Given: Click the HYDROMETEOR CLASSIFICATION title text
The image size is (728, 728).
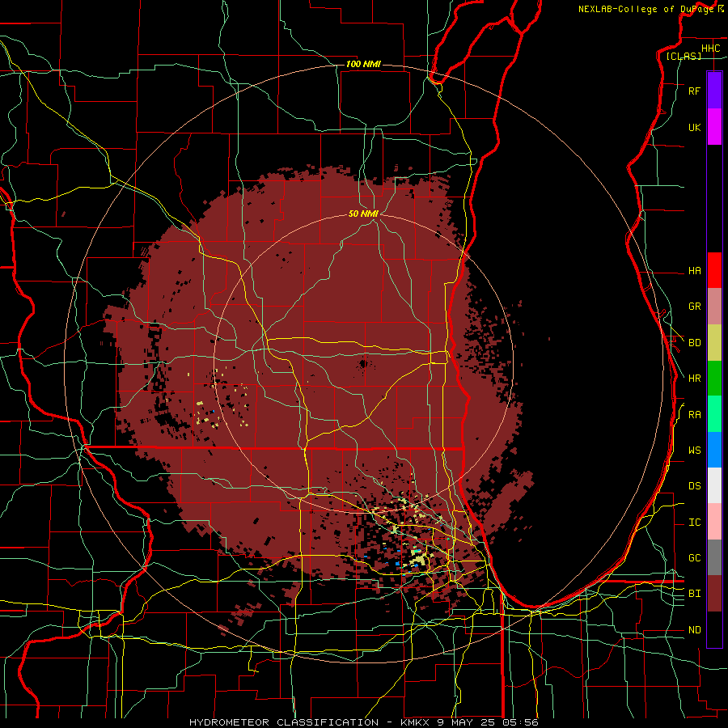Looking at the screenshot, I should pos(284,722).
